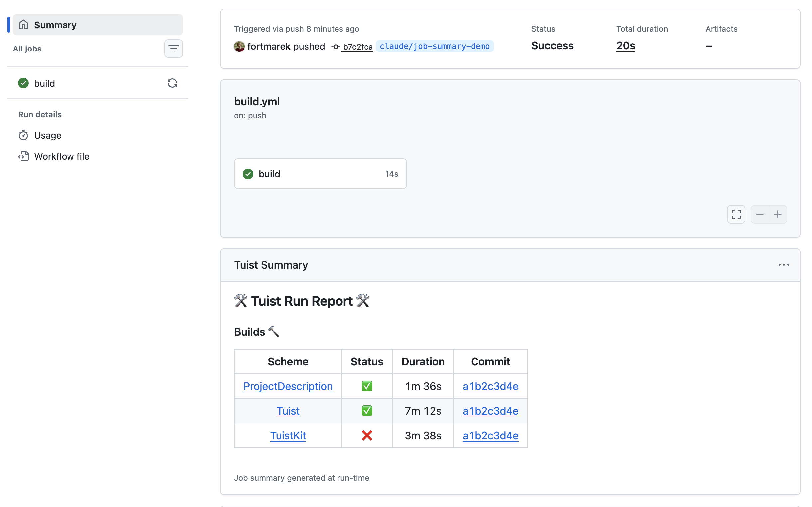Click the green checkmark status for ProjectDescription
The height and width of the screenshot is (507, 812).
pos(367,386)
